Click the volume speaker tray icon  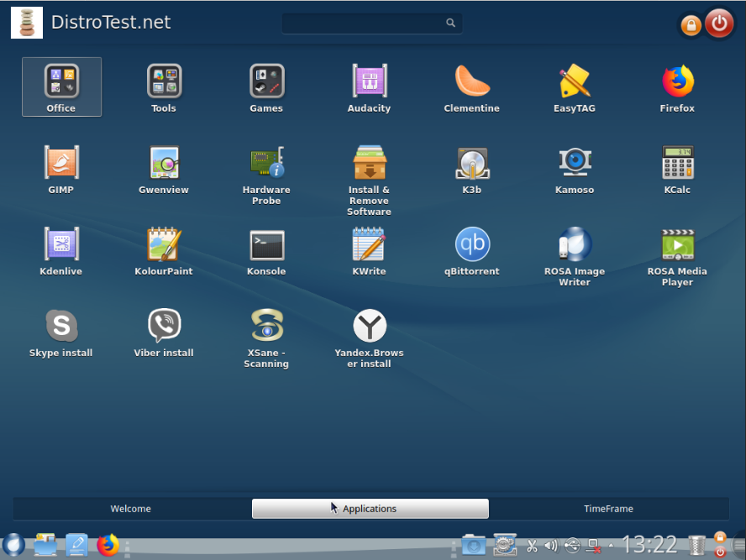551,546
